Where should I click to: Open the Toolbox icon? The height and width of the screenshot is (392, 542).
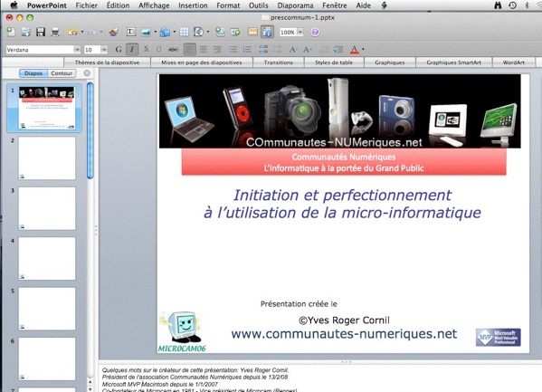tap(252, 33)
